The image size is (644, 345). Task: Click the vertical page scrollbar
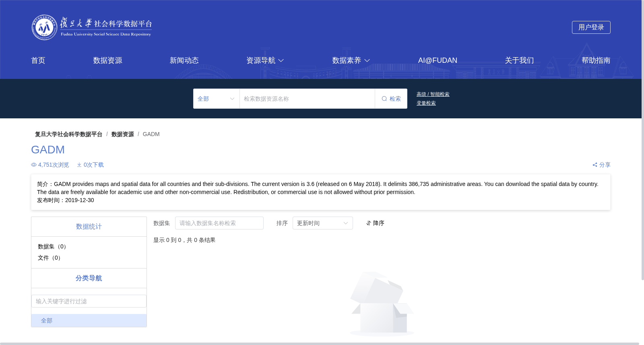coord(643,140)
